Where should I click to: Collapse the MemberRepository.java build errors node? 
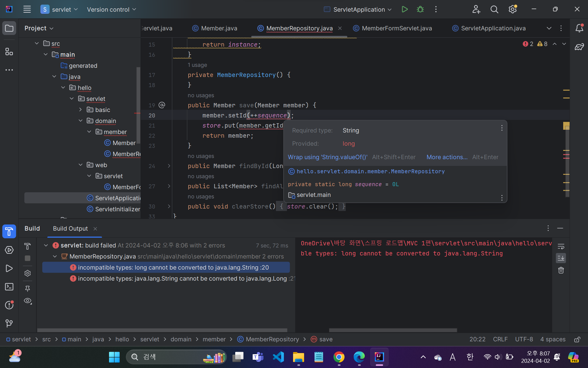(x=55, y=256)
